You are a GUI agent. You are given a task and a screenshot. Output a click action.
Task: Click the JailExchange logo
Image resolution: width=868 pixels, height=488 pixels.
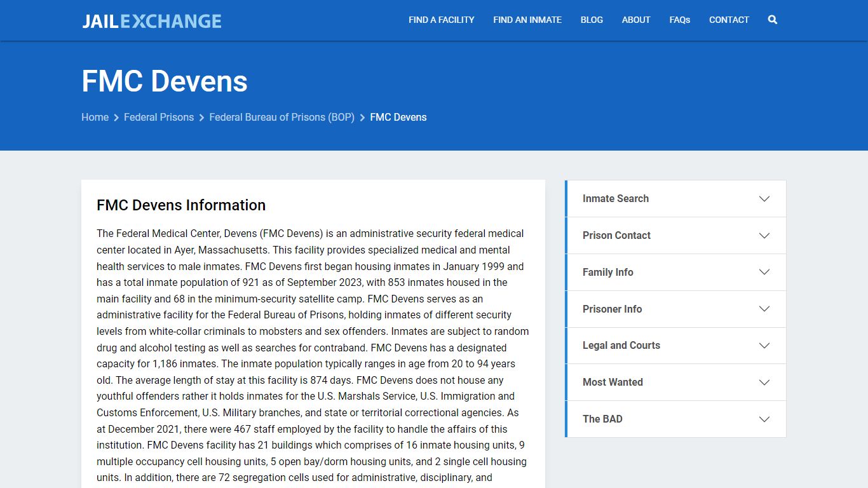click(x=152, y=21)
